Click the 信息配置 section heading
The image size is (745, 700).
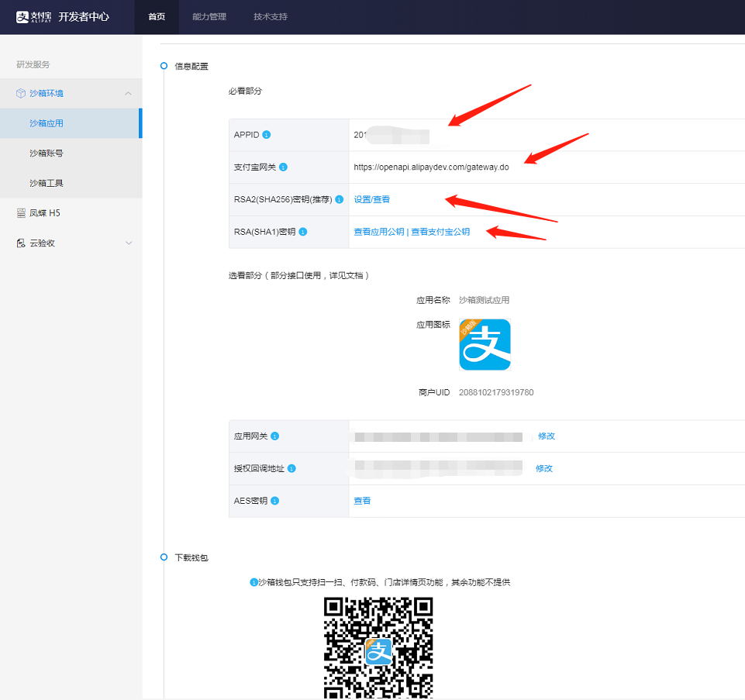pos(191,66)
